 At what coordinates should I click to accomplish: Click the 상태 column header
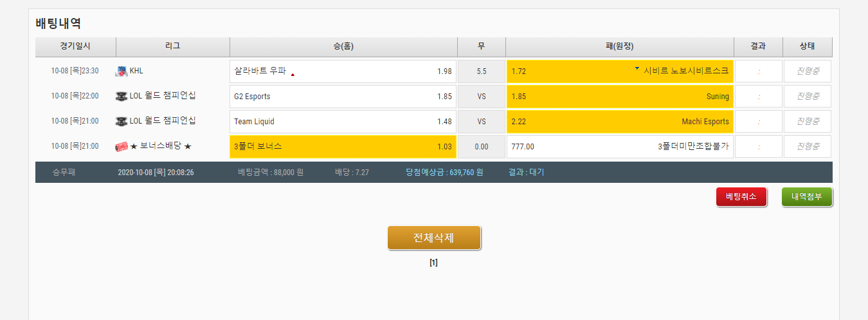click(x=807, y=46)
